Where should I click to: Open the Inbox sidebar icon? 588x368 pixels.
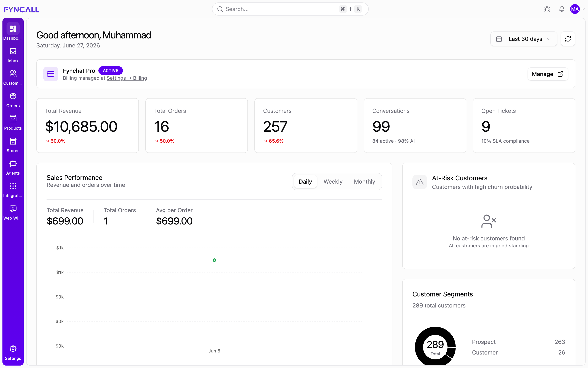click(13, 51)
